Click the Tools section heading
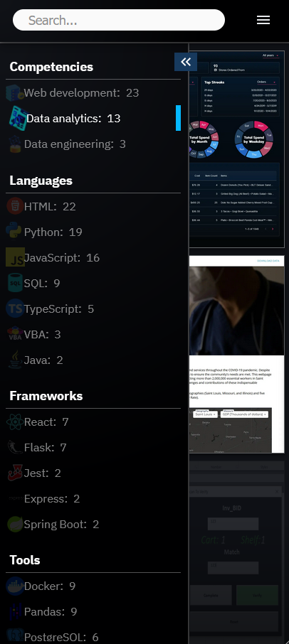 pyautogui.click(x=25, y=560)
